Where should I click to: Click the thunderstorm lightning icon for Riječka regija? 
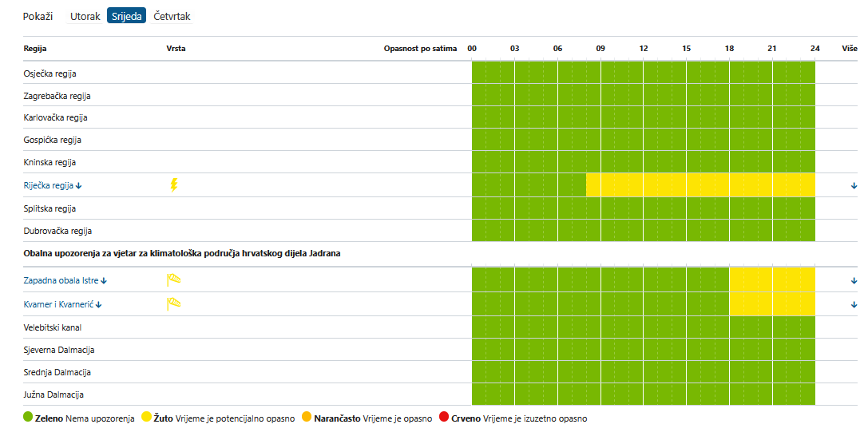174,185
